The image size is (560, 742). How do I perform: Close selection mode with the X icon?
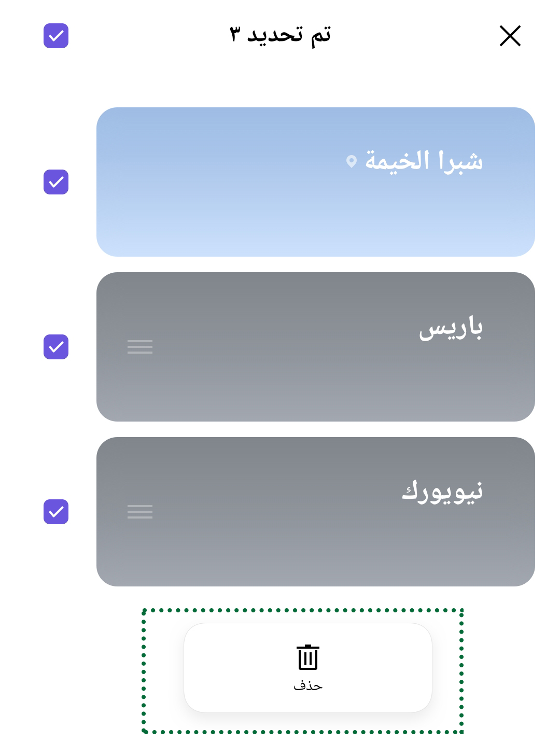510,36
